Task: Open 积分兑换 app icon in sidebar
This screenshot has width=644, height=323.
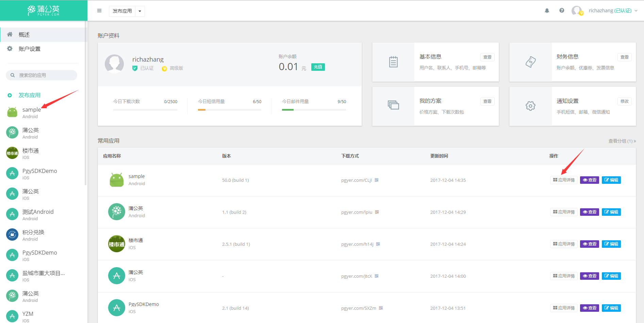Action: (12, 235)
